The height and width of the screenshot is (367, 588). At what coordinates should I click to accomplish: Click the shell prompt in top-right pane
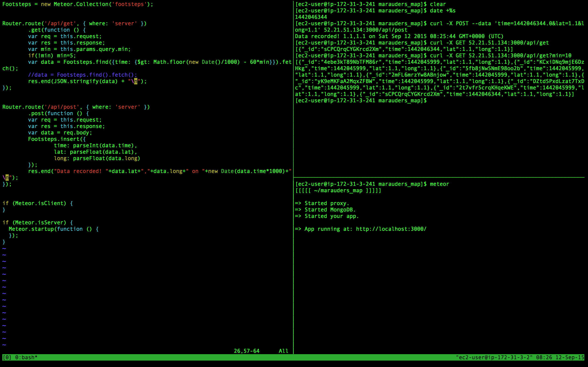click(x=361, y=100)
